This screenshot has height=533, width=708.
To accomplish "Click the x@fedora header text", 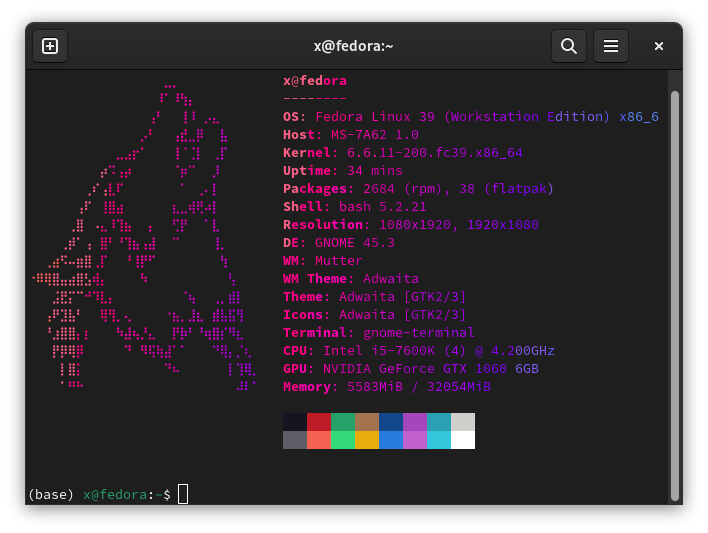I will [x=315, y=81].
